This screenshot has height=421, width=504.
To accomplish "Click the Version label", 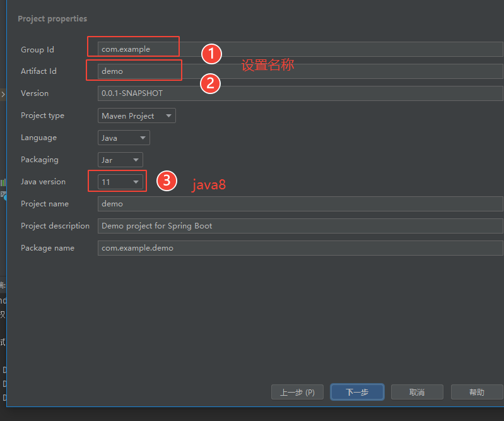I will (35, 93).
